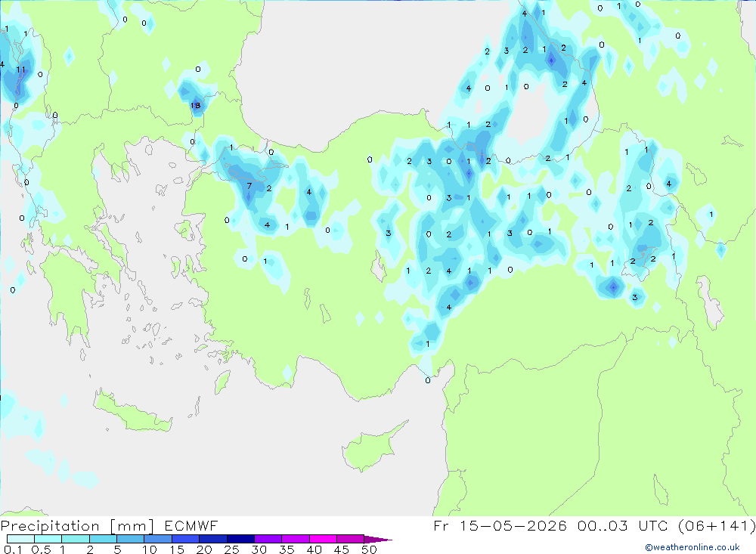This screenshot has height=554, width=756.
Task: Click the island of Crete on map
Action: (x=132, y=413)
